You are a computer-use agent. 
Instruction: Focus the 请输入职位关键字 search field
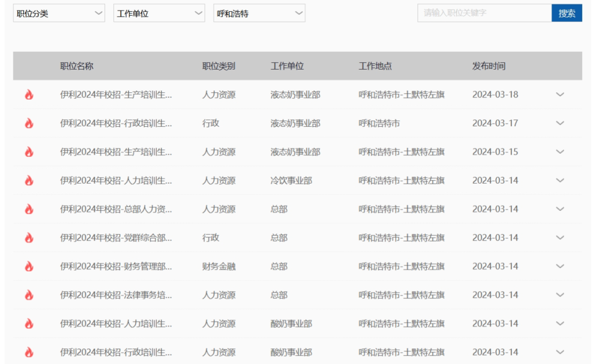click(485, 13)
